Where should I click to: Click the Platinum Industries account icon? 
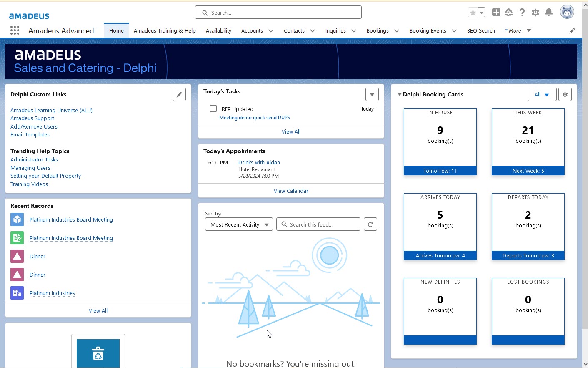tap(17, 293)
